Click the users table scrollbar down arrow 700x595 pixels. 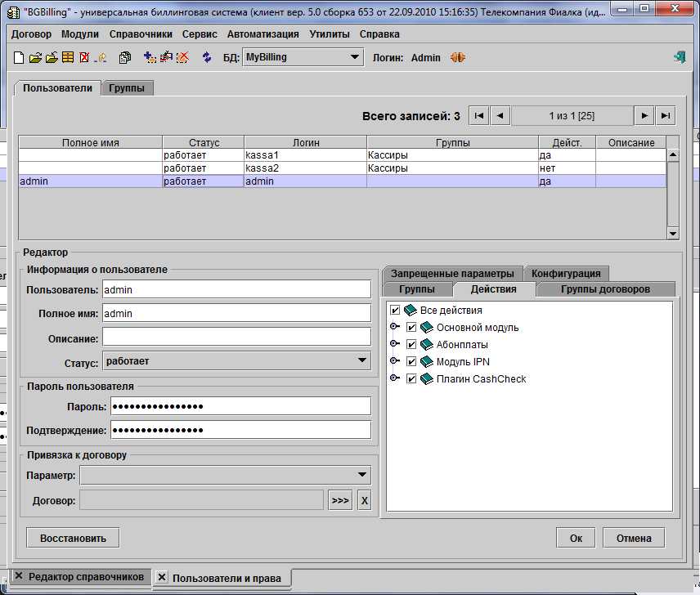(x=673, y=233)
